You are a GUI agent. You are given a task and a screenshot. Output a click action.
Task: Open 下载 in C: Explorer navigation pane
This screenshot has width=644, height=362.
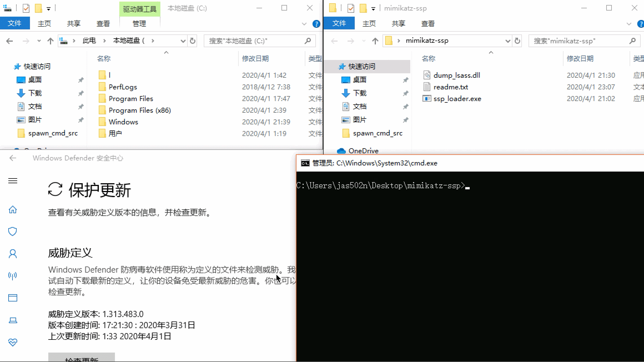[x=35, y=93]
